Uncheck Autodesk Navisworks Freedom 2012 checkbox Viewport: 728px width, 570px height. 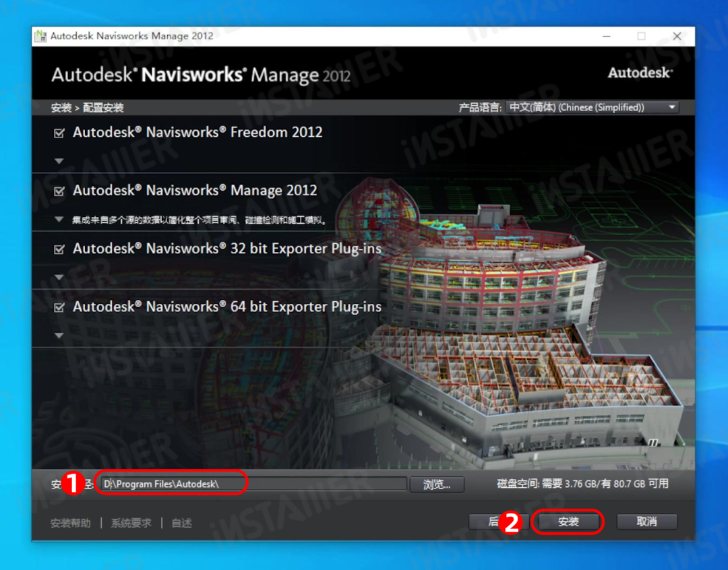click(x=59, y=133)
